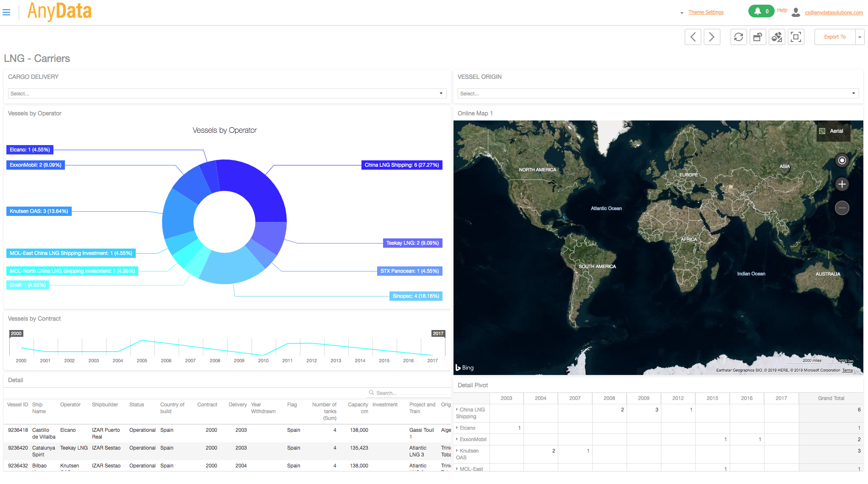Expand the China LNG Shipping pivot row
This screenshot has width=868, height=484.
pyautogui.click(x=457, y=409)
